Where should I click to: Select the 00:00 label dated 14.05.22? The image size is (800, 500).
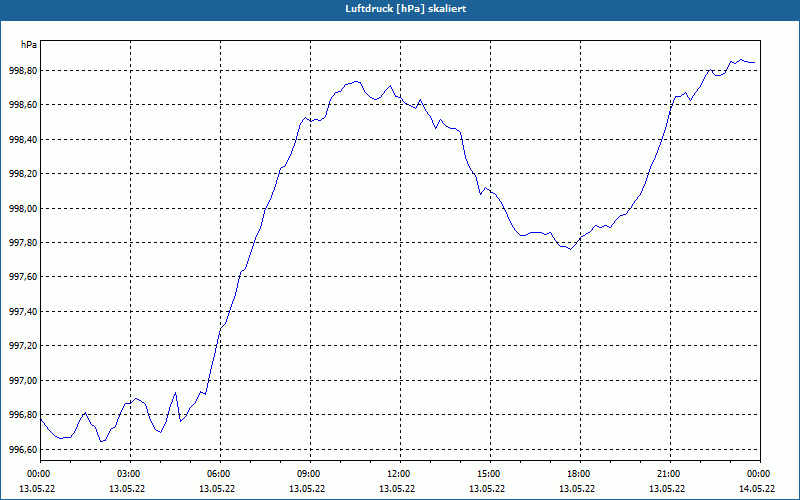point(760,474)
